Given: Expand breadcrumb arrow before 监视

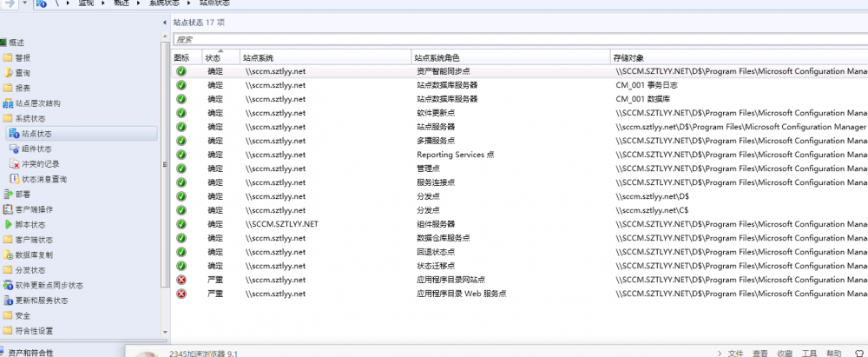Looking at the screenshot, I should [68, 3].
